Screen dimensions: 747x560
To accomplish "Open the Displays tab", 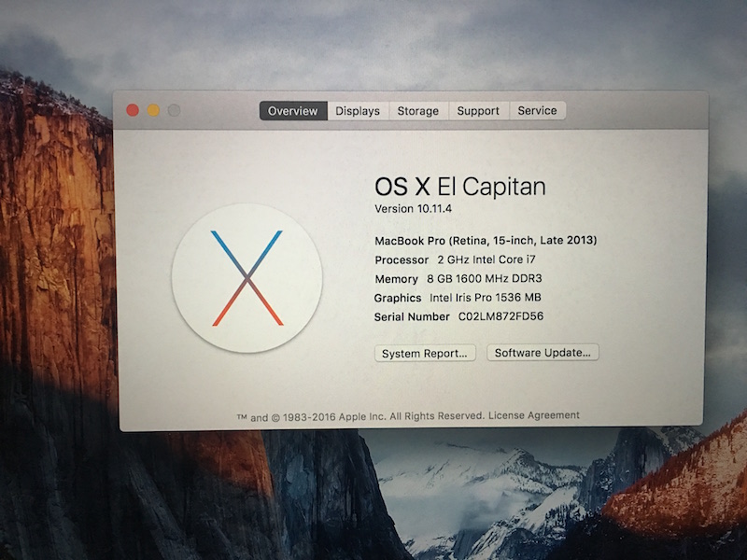I will tap(358, 111).
